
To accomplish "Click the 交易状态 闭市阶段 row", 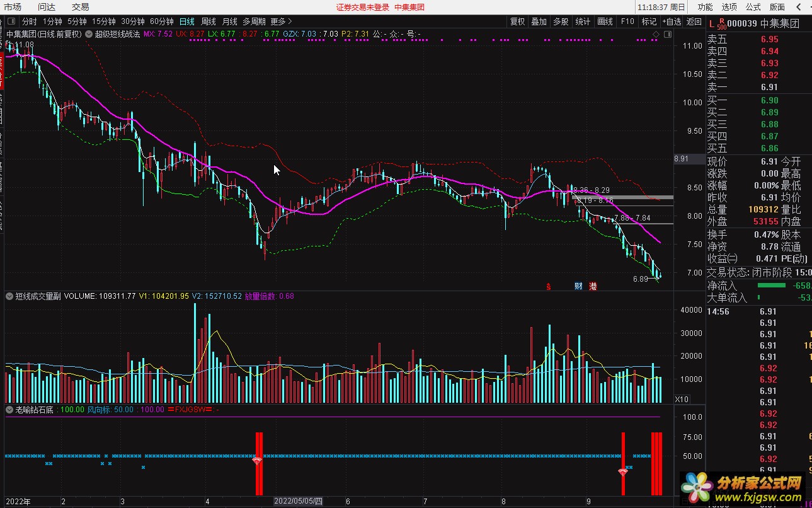I will click(758, 272).
